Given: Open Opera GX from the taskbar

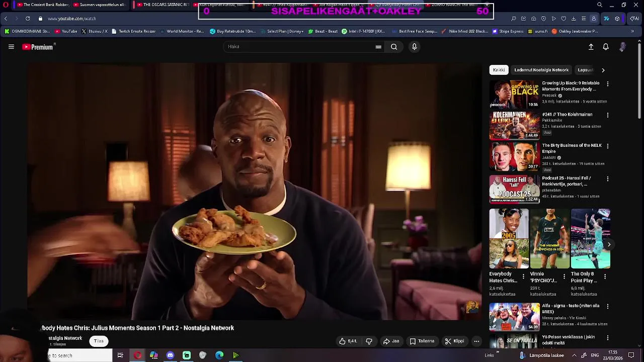Looking at the screenshot, I should tap(137, 355).
